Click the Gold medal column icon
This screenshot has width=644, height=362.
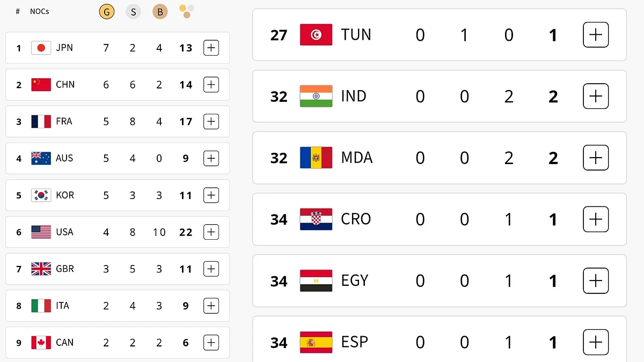[107, 11]
